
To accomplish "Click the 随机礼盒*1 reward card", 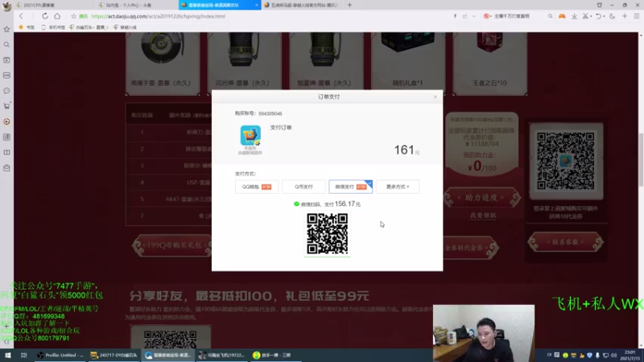I will (408, 64).
